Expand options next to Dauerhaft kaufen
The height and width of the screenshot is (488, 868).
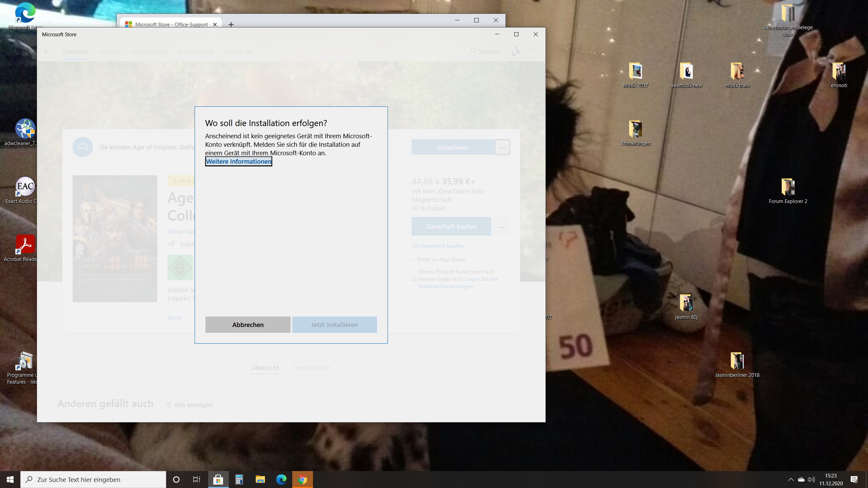click(501, 227)
